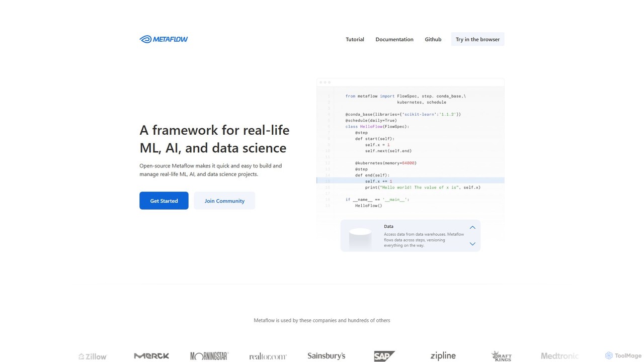Click the Zillow company logo
Image resolution: width=644 pixels, height=362 pixels.
point(93,356)
